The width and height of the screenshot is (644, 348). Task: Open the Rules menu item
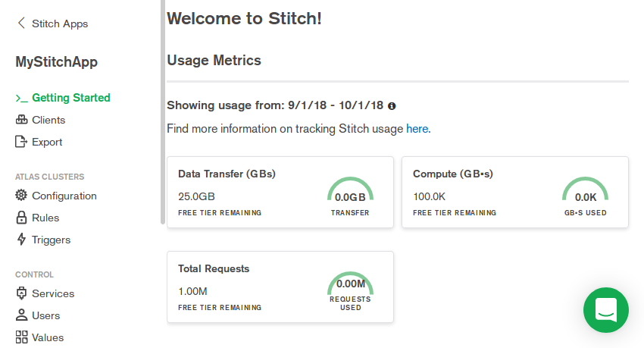[45, 218]
